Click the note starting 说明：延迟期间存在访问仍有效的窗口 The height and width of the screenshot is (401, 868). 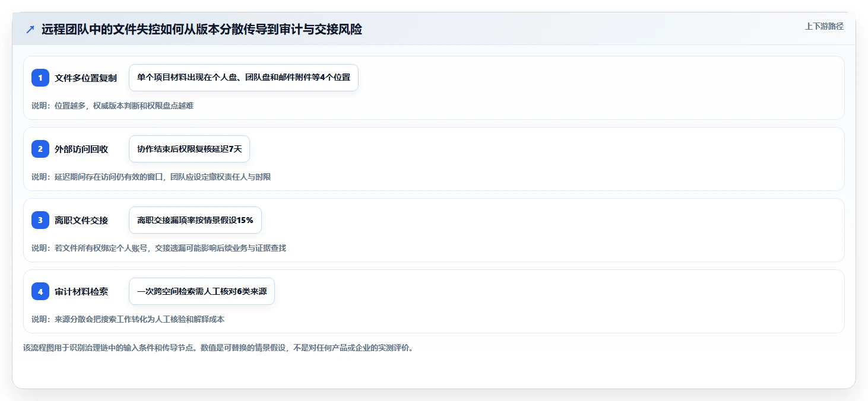click(151, 177)
